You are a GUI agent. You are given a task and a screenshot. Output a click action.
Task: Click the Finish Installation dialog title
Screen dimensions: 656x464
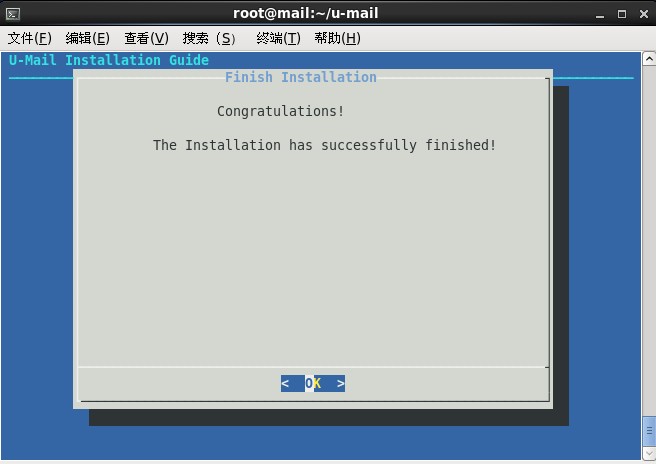click(300, 77)
